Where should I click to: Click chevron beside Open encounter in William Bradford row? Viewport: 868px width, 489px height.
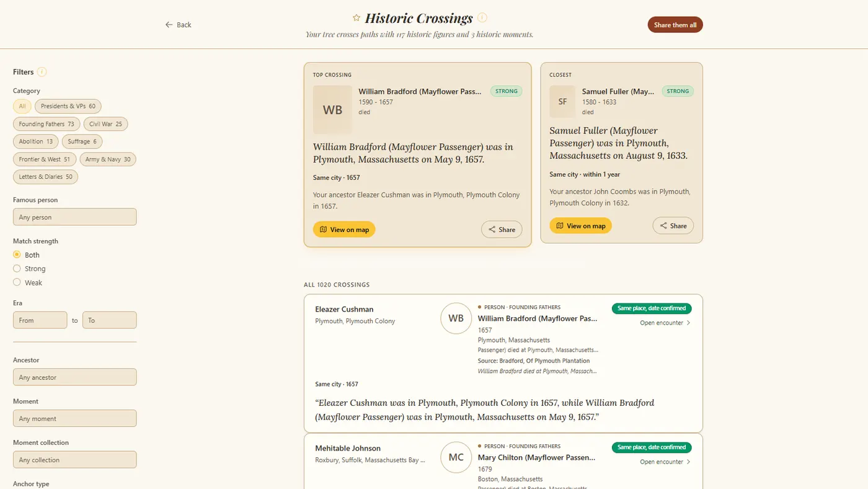[688, 323]
